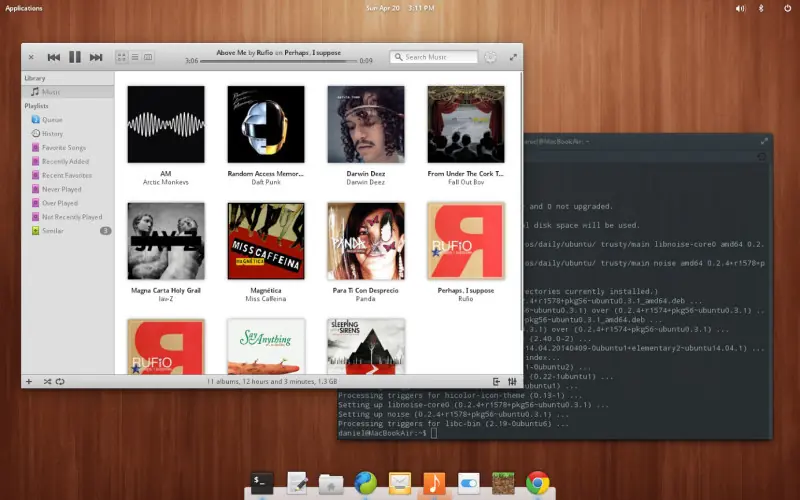Open System Settings switch dock icon

[x=468, y=483]
